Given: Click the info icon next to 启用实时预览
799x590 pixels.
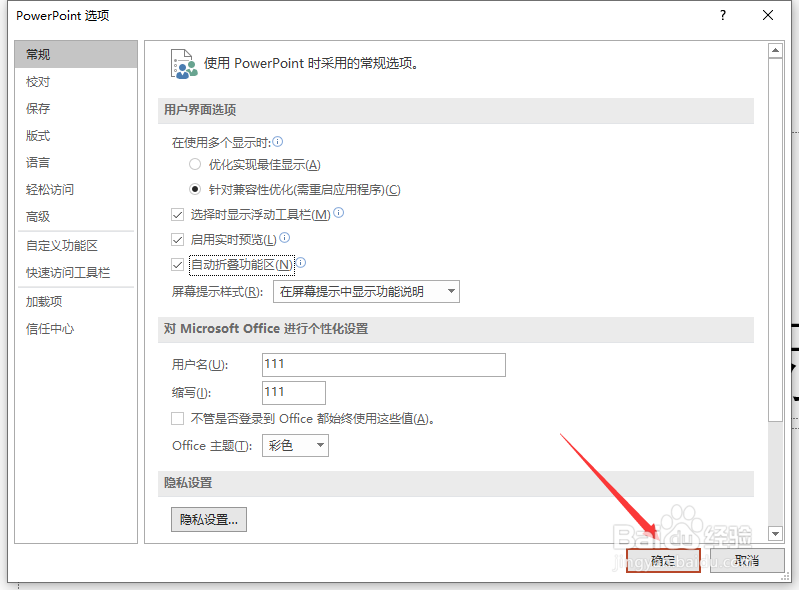Looking at the screenshot, I should 285,237.
